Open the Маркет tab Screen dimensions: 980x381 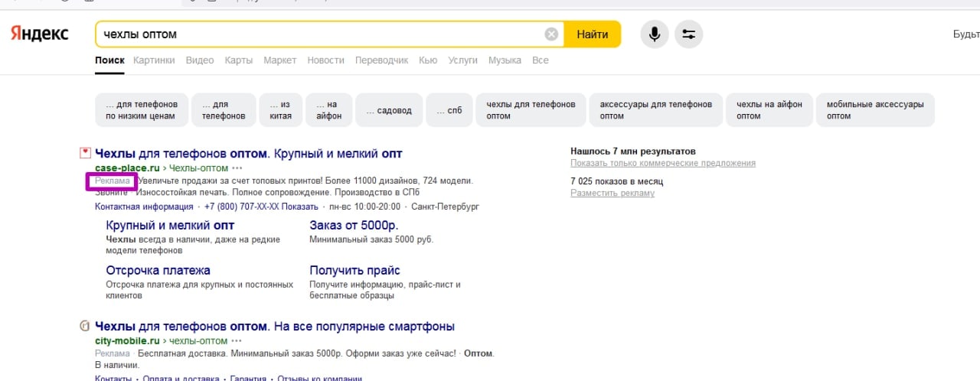pos(280,60)
